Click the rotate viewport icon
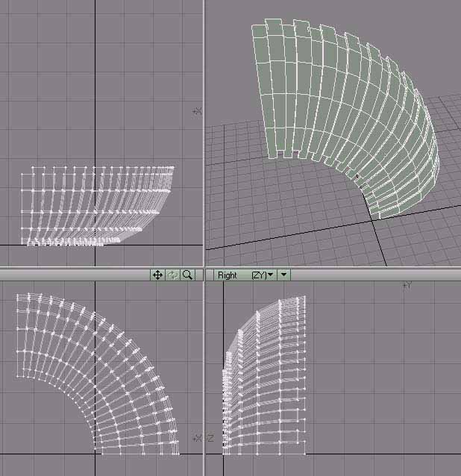461x476 pixels. [172, 275]
